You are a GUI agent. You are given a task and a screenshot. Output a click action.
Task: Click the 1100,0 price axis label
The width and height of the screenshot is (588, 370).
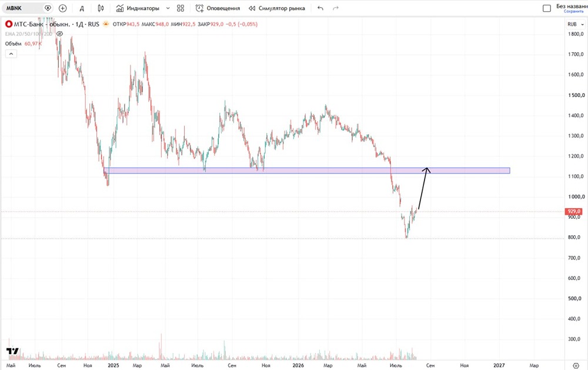tap(576, 176)
